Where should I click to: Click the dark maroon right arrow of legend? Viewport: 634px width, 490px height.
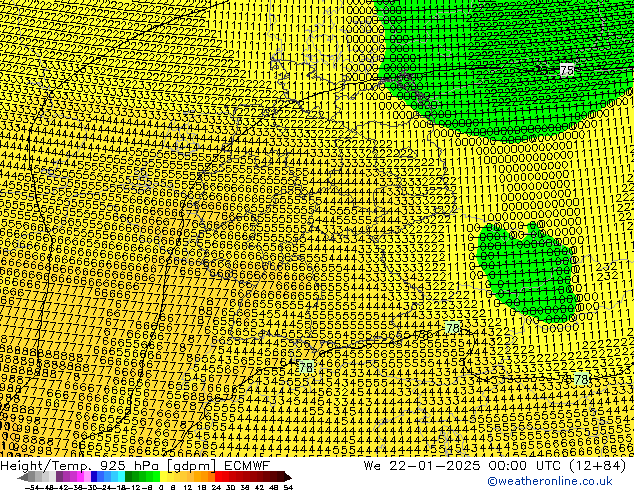(288, 477)
